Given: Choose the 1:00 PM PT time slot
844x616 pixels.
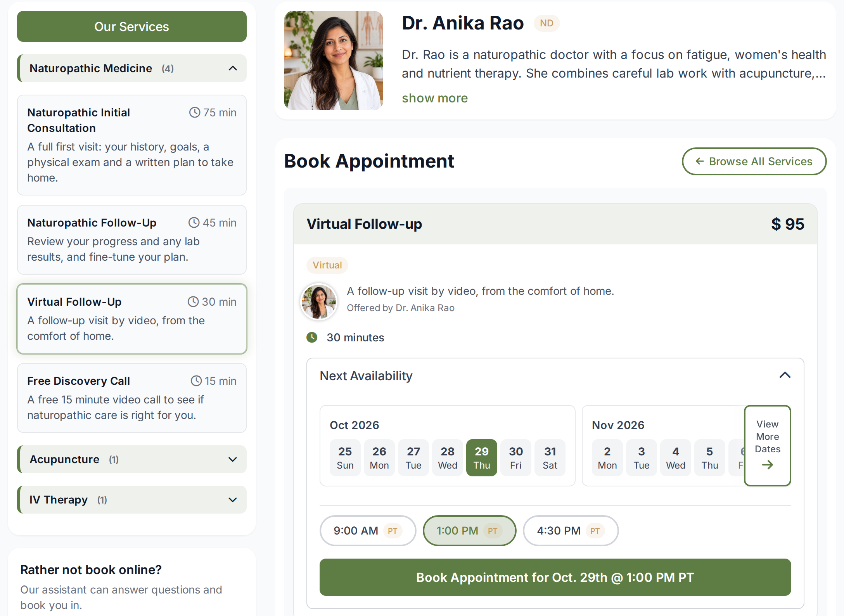Looking at the screenshot, I should [469, 531].
